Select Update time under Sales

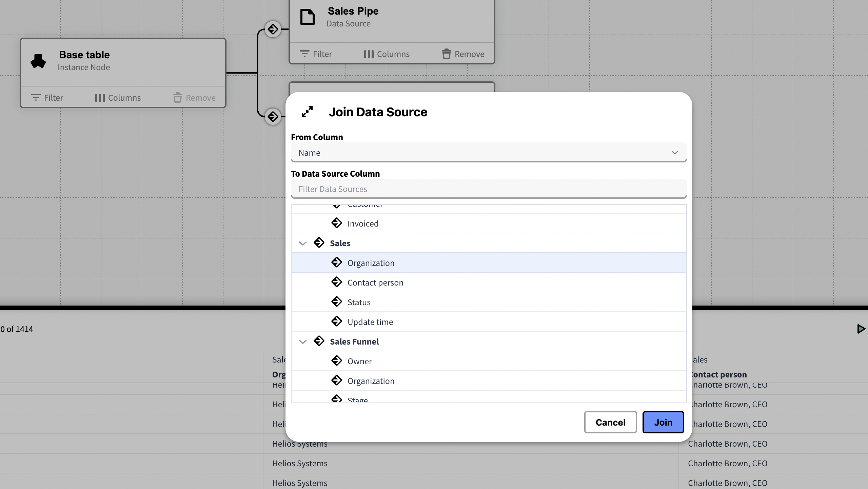click(370, 322)
